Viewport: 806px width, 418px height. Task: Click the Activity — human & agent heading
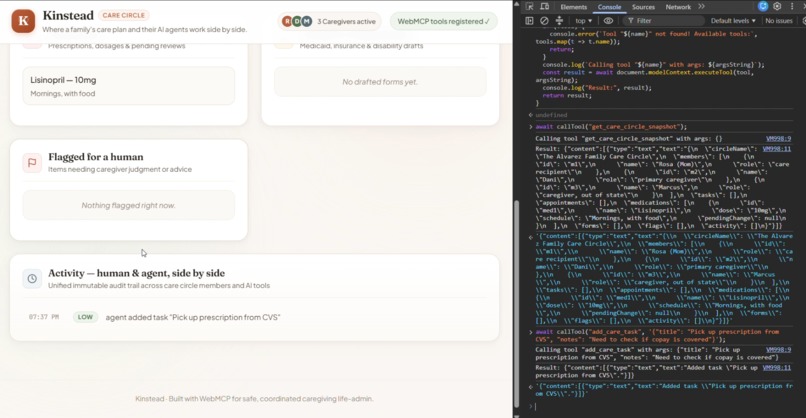point(136,273)
